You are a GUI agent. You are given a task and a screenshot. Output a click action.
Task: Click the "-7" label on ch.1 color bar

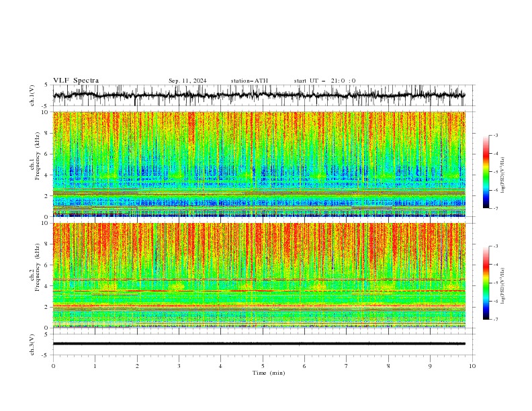pyautogui.click(x=495, y=208)
